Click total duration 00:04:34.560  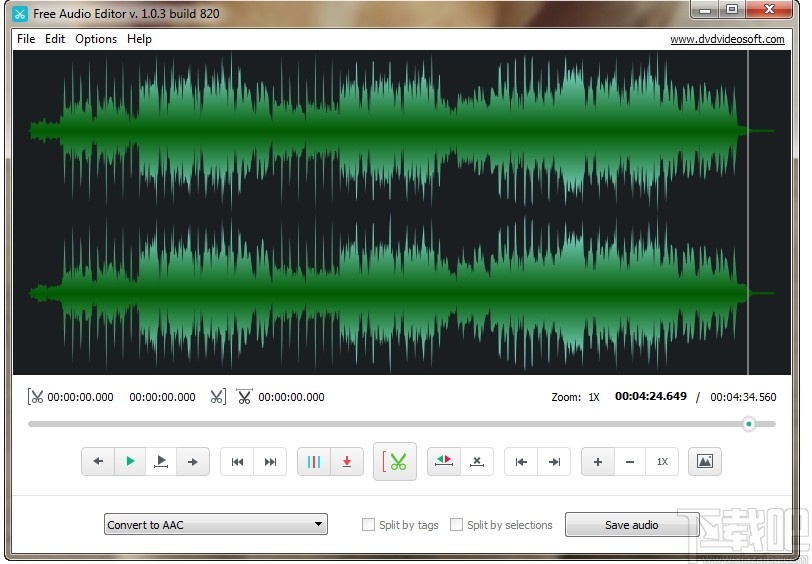pyautogui.click(x=743, y=397)
